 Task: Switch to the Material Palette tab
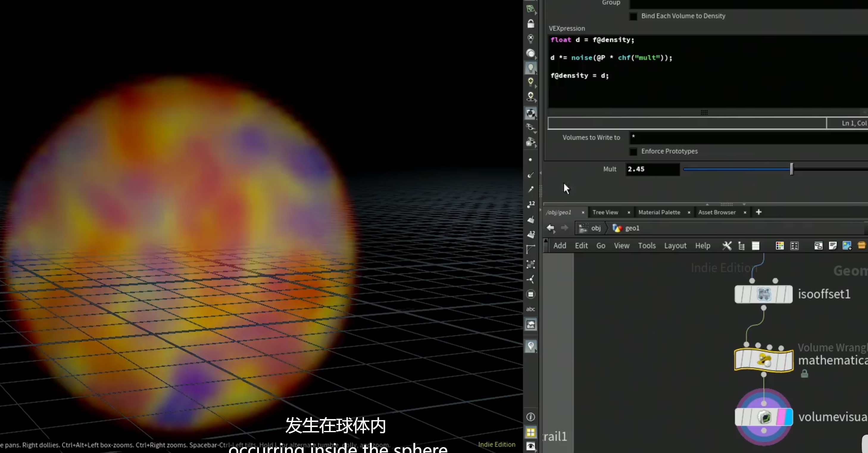click(x=659, y=212)
